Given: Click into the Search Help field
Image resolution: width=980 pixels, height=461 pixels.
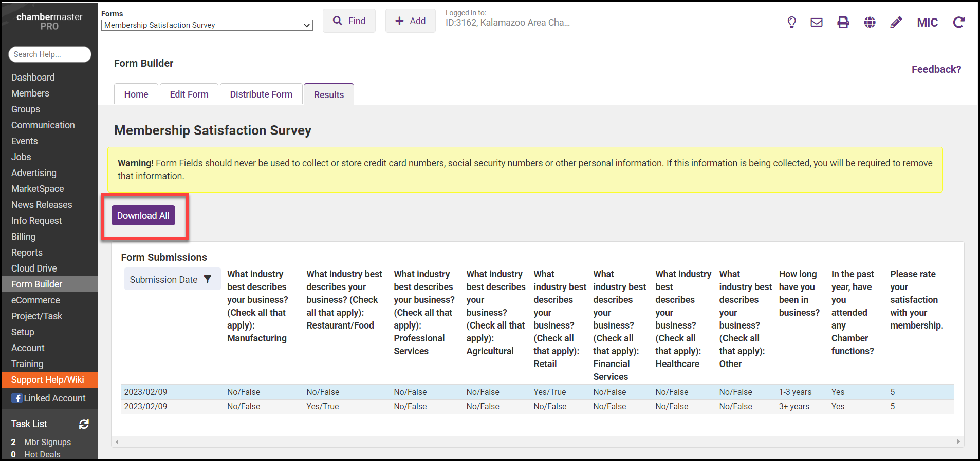Looking at the screenshot, I should click(49, 54).
